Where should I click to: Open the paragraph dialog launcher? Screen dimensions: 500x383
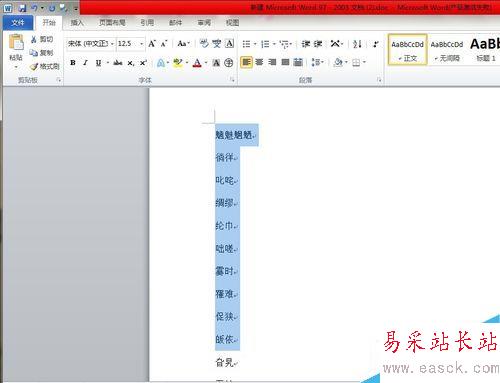click(x=379, y=80)
